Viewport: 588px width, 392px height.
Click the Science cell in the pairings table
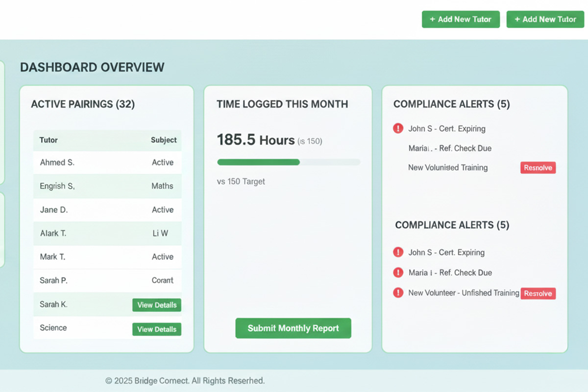pos(53,328)
